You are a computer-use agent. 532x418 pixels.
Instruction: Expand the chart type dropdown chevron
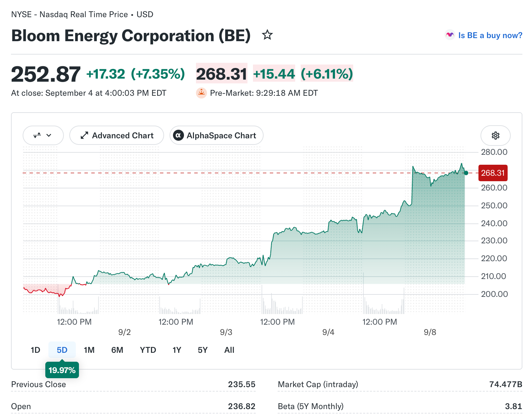(49, 135)
